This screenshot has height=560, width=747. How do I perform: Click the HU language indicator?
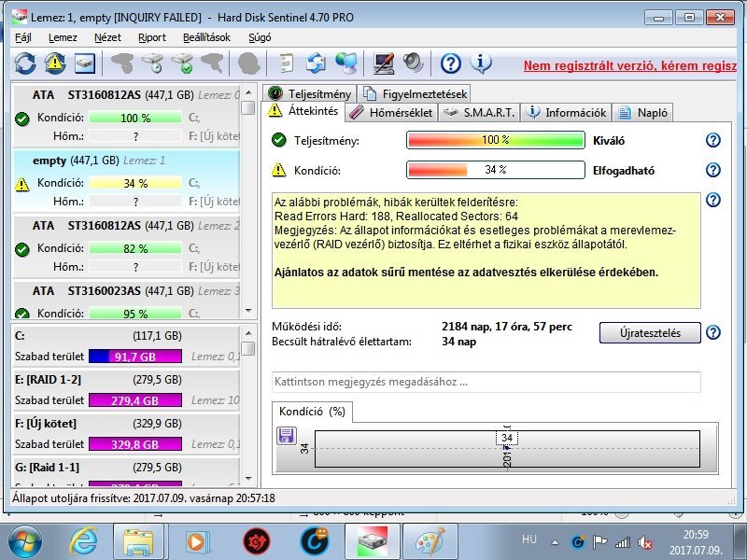(x=529, y=539)
